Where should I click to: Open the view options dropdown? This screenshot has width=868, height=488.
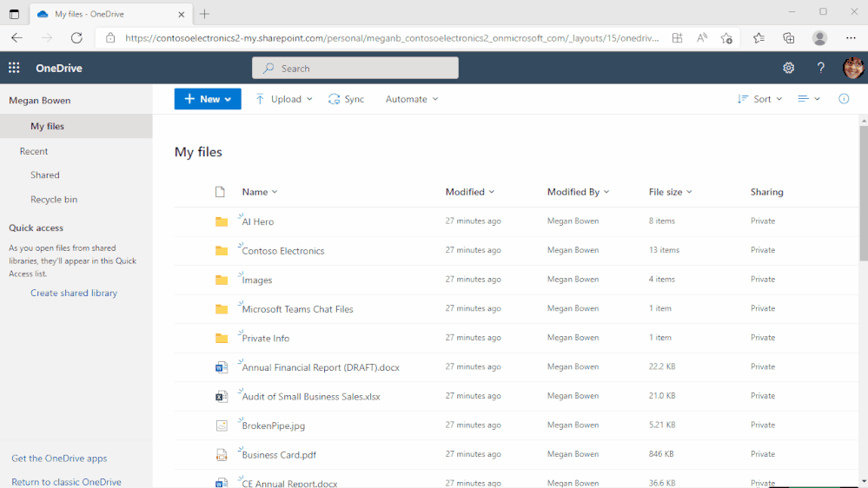pyautogui.click(x=809, y=99)
